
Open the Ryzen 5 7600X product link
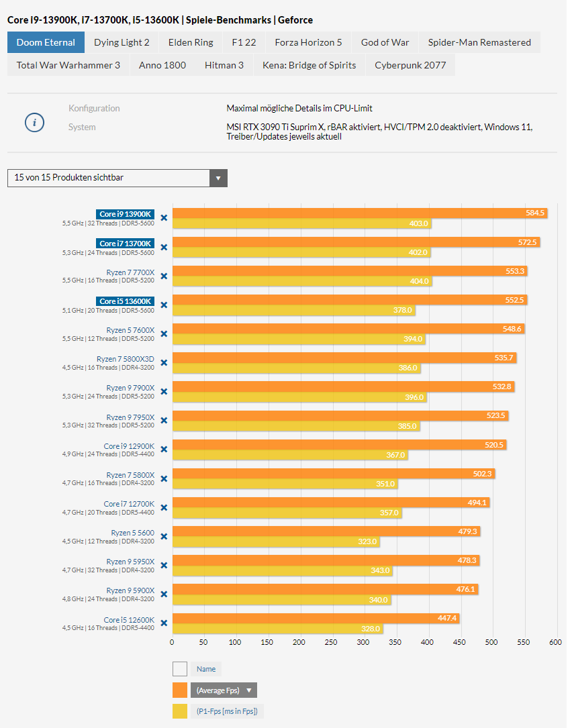[x=130, y=330]
